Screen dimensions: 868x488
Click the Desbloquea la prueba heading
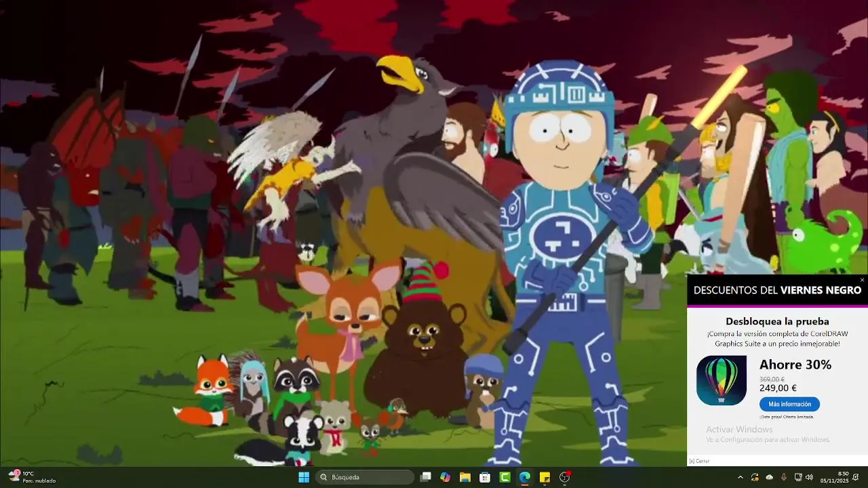click(x=777, y=321)
